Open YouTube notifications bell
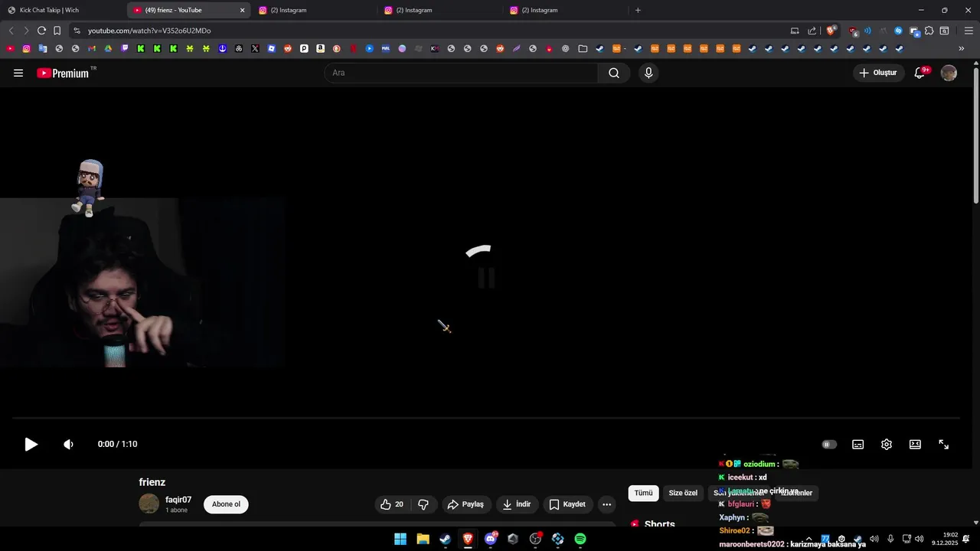Screen dimensions: 980x551 click(920, 73)
